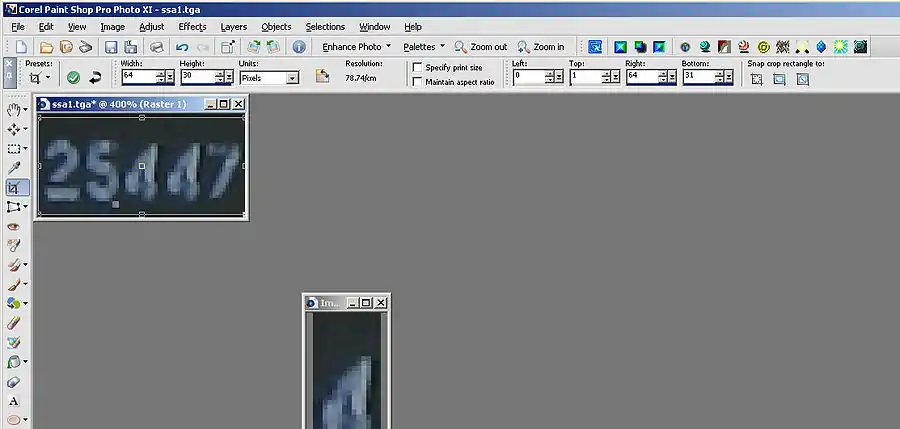Click the Zoom in button
Screen dimensions: 900x429
(x=541, y=47)
